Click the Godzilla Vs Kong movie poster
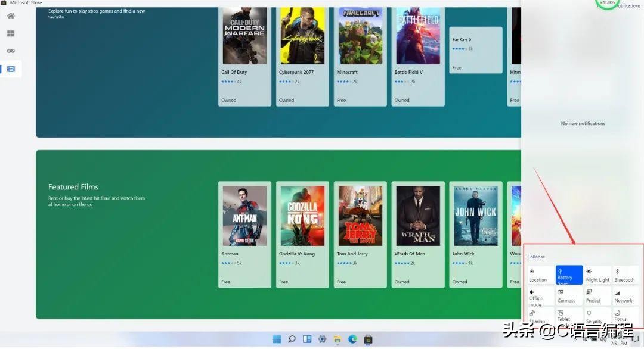The width and height of the screenshot is (644, 349). click(x=302, y=216)
